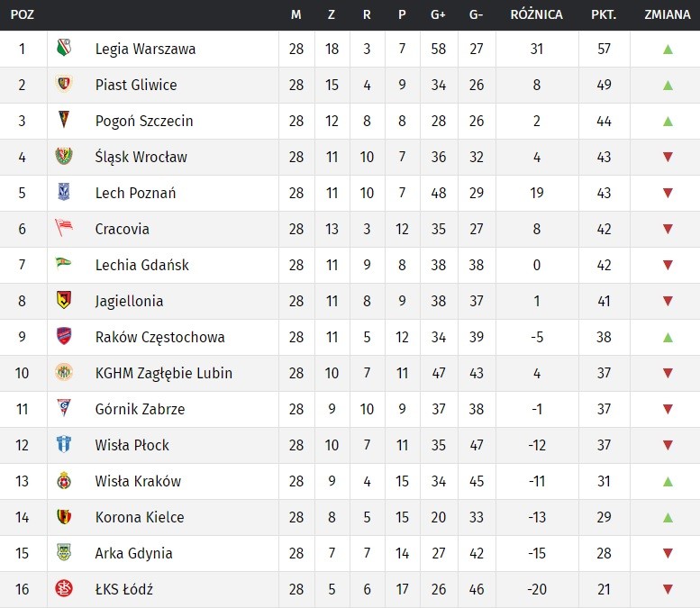Screen dimensions: 700x608
Task: Sort table by RÓŻNICA column header
Action: click(537, 14)
